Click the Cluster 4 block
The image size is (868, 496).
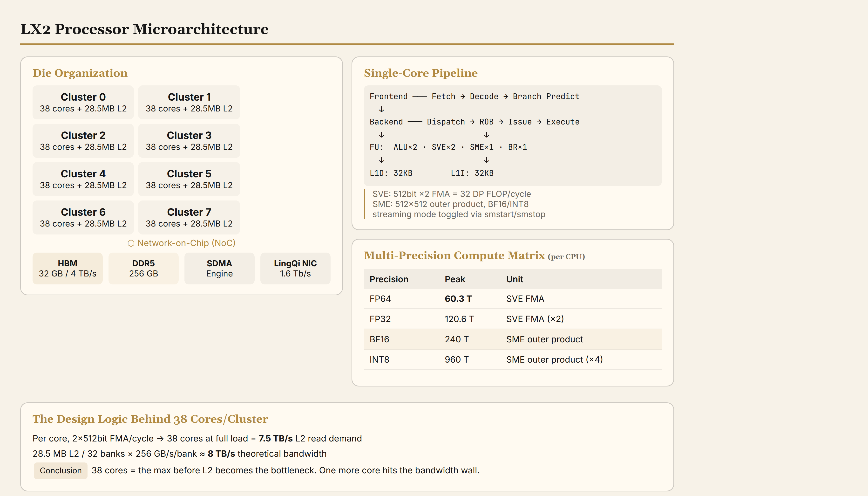[x=83, y=179]
